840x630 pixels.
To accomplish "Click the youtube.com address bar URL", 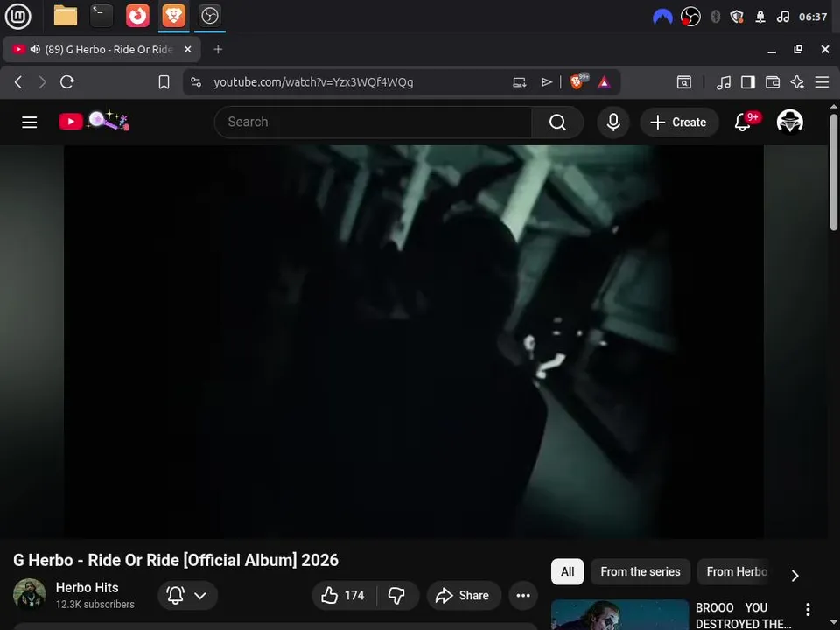I will [x=313, y=82].
